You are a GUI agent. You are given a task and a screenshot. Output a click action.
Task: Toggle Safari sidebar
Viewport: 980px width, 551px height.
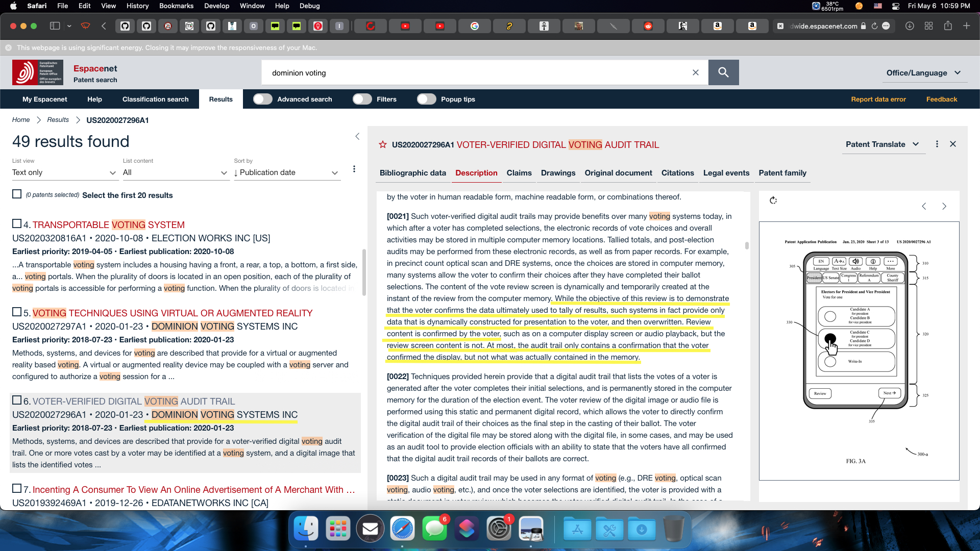pyautogui.click(x=55, y=26)
